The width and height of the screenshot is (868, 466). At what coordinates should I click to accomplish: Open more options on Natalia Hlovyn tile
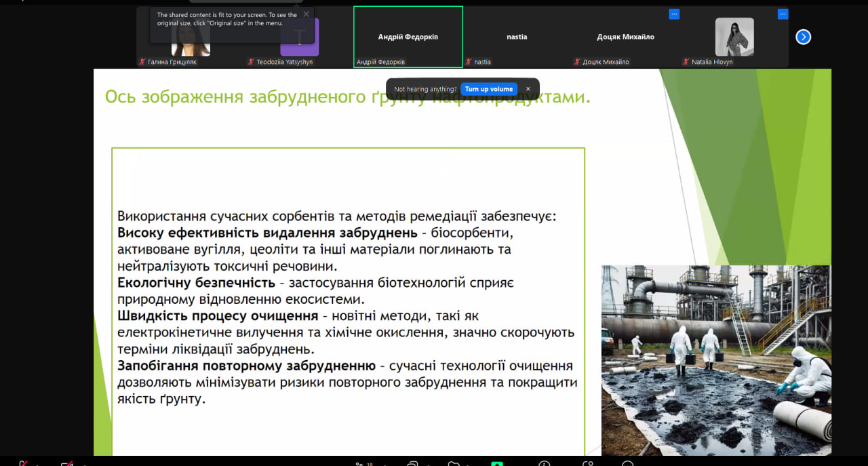(x=783, y=14)
